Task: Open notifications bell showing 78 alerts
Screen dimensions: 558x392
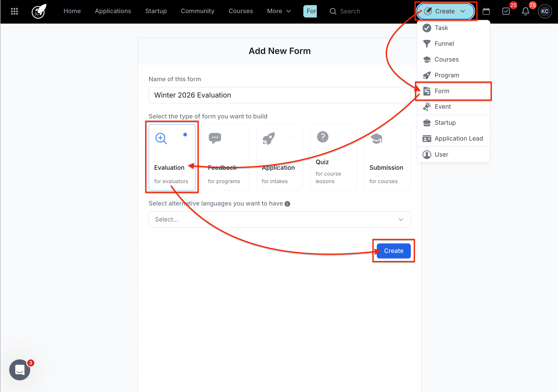Action: (525, 11)
